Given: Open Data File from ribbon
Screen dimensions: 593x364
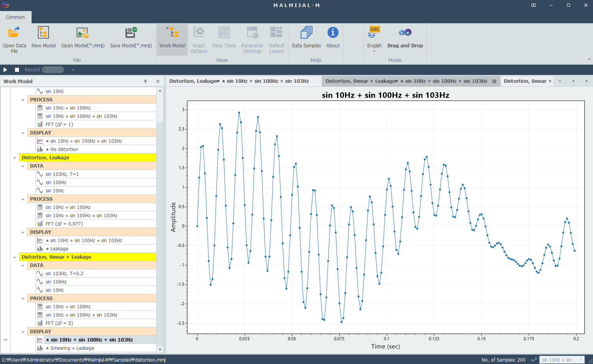Looking at the screenshot, I should (14, 39).
